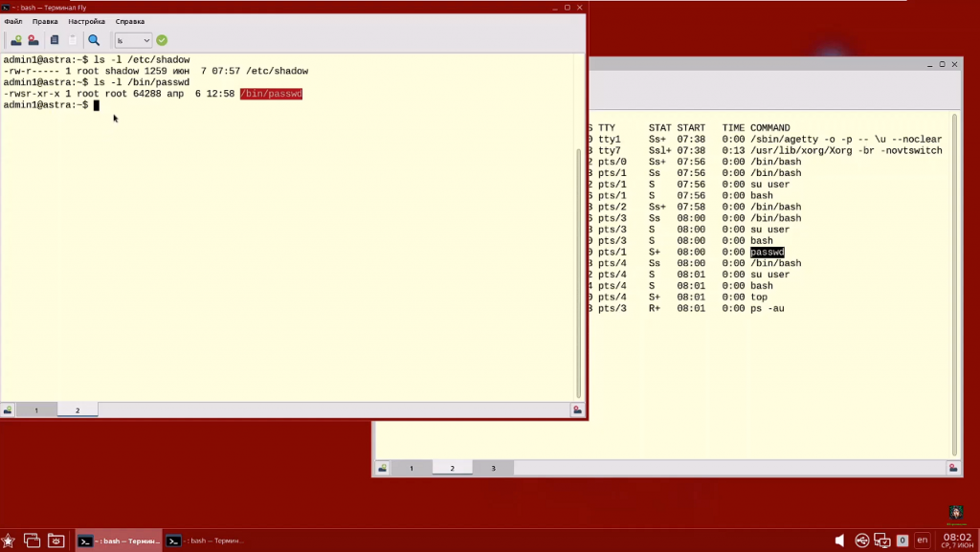Click the '-rw-r-----' shadow permissions text

32,71
